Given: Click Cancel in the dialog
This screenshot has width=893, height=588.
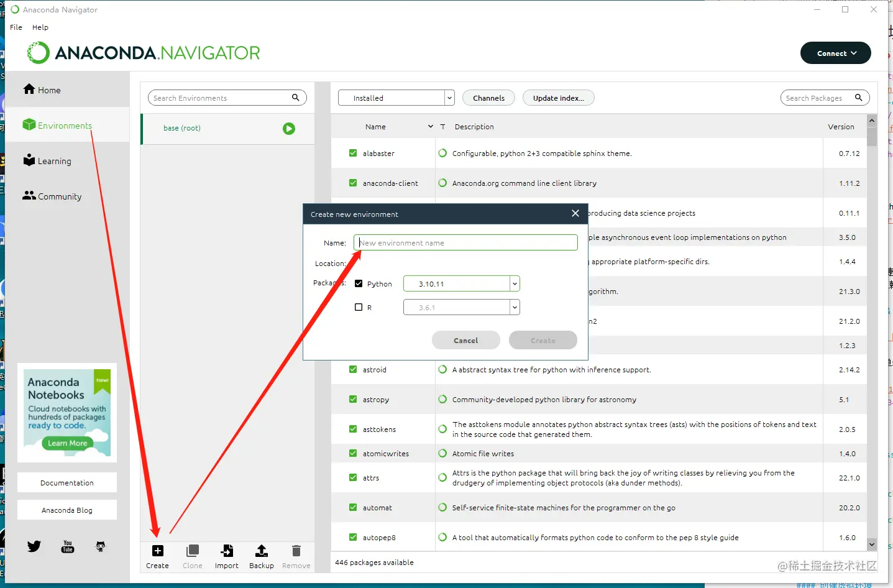Looking at the screenshot, I should 466,340.
